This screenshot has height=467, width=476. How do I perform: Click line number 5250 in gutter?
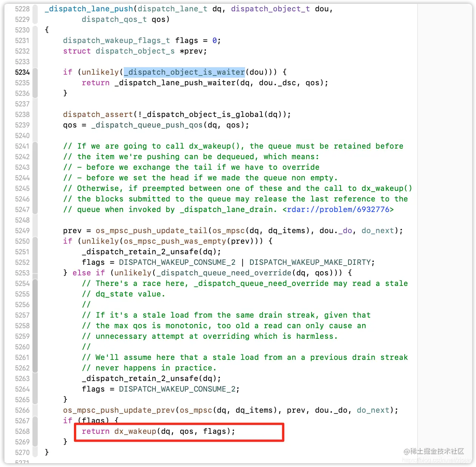pos(22,241)
